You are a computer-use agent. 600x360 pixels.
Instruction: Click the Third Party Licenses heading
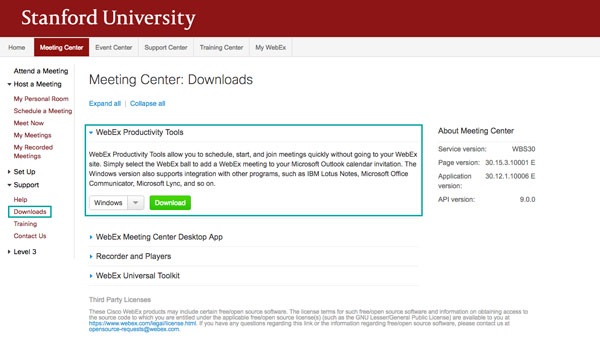(120, 300)
